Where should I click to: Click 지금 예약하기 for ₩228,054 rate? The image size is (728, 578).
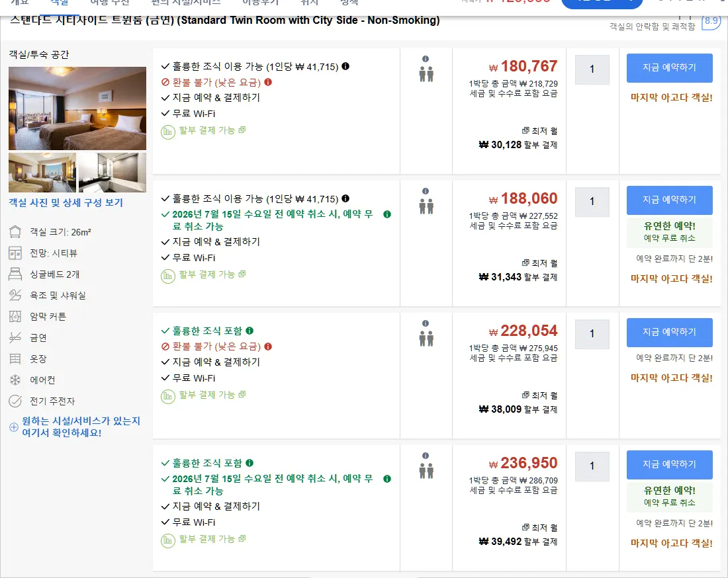[670, 332]
